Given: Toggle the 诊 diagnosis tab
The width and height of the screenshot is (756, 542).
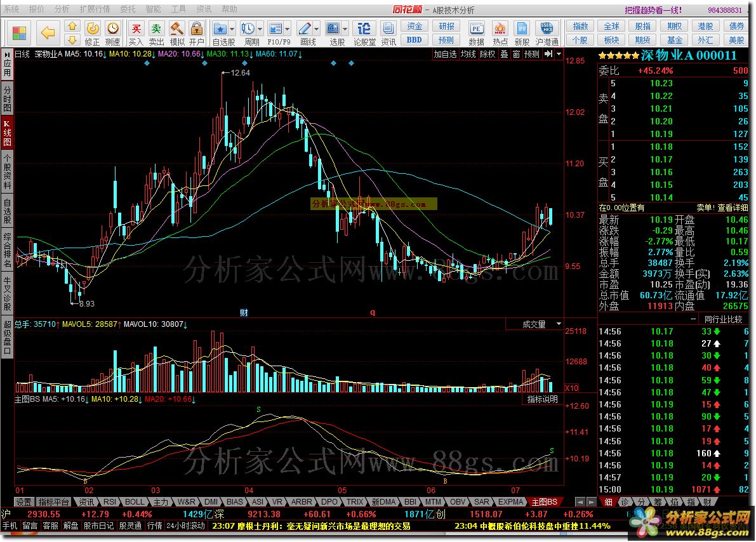Looking at the screenshot, I should point(625,501).
